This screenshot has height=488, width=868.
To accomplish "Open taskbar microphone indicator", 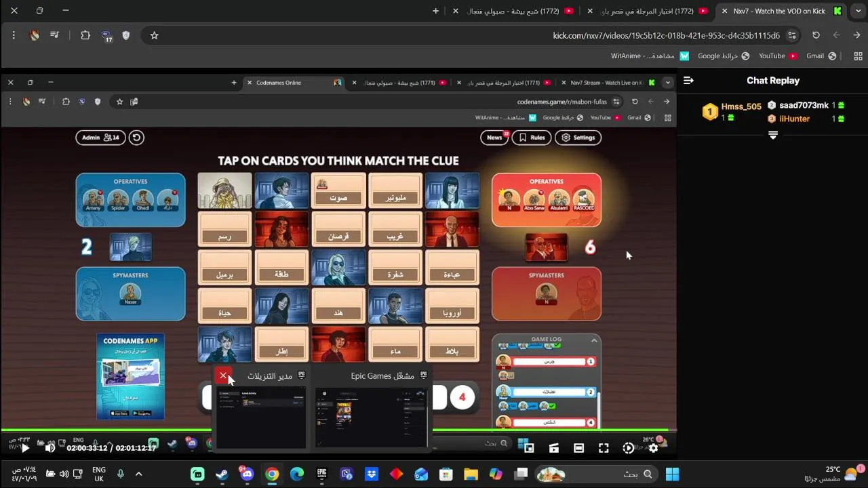I will click(121, 474).
